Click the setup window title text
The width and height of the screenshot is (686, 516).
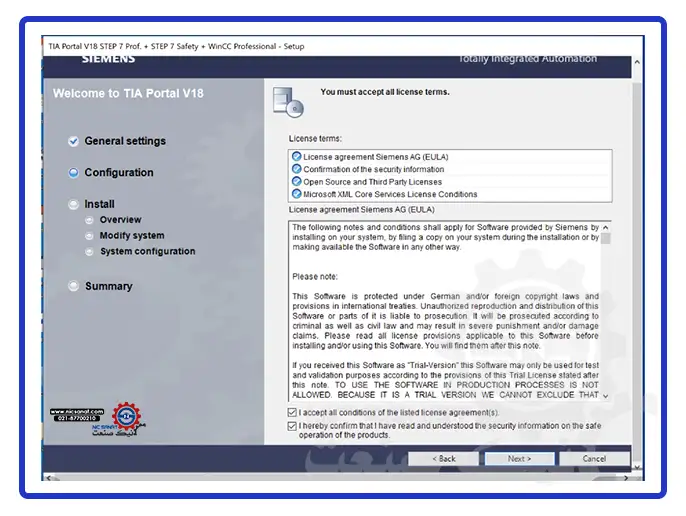(x=176, y=46)
